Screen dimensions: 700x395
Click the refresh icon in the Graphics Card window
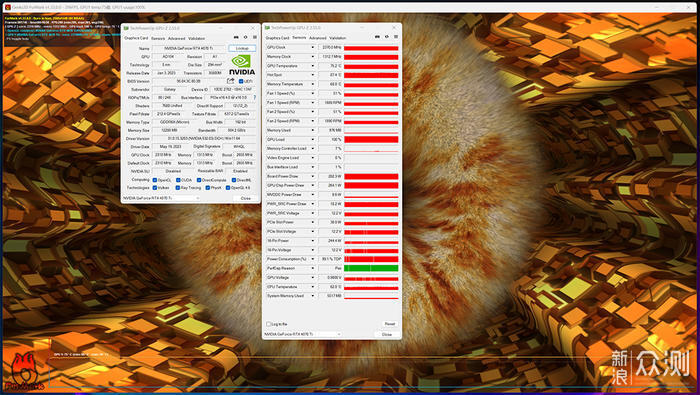tap(246, 37)
